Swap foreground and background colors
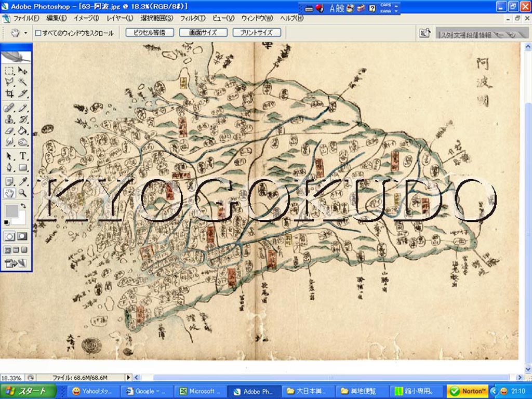 (x=23, y=206)
